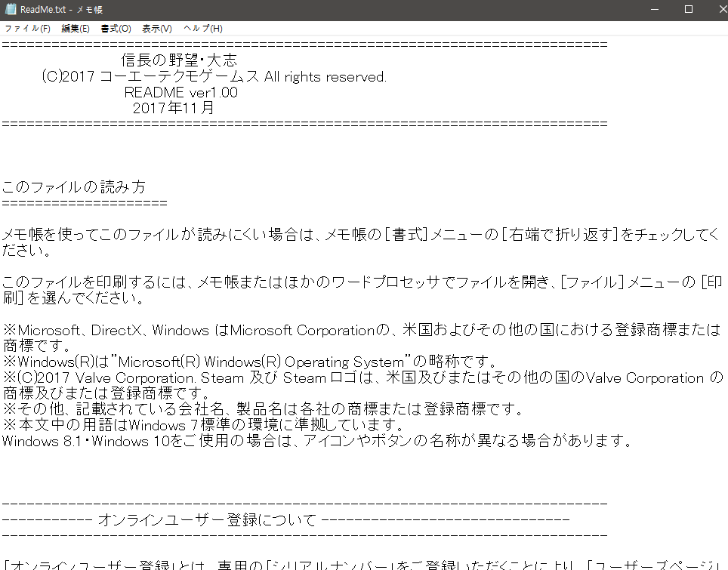The image size is (728, 570).
Task: Click the Notepad icon in the title bar
Action: pos(11,9)
